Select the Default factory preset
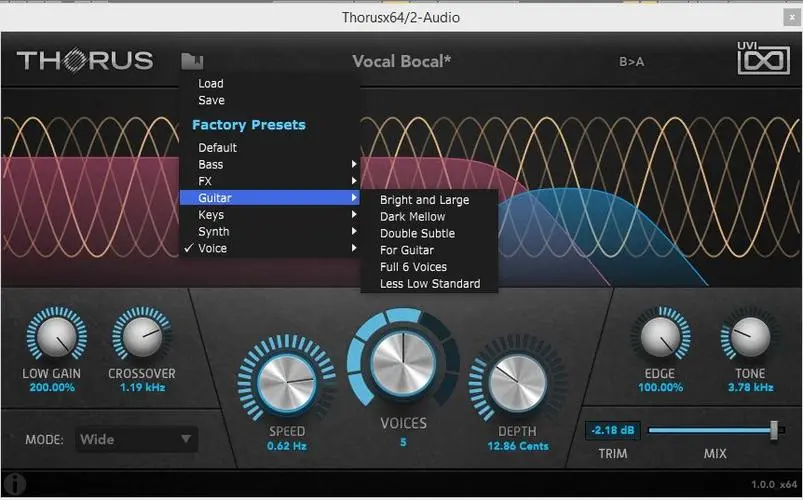The width and height of the screenshot is (803, 500). tap(269, 148)
